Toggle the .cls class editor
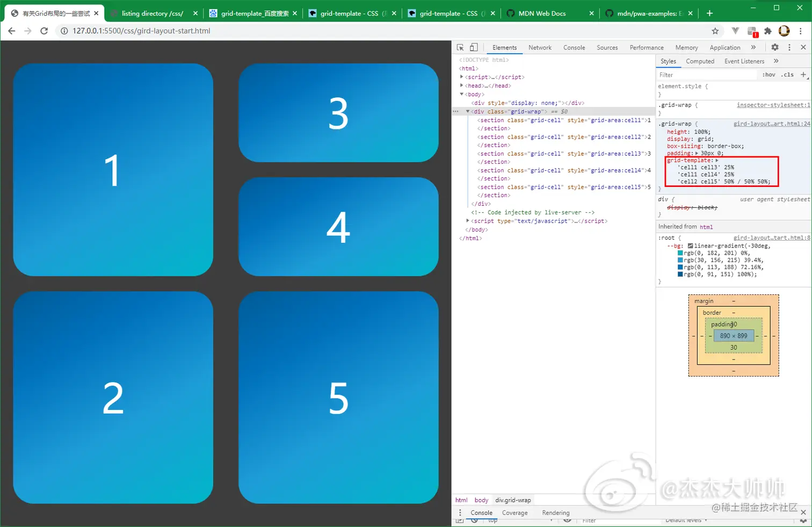This screenshot has width=812, height=527. [x=787, y=75]
